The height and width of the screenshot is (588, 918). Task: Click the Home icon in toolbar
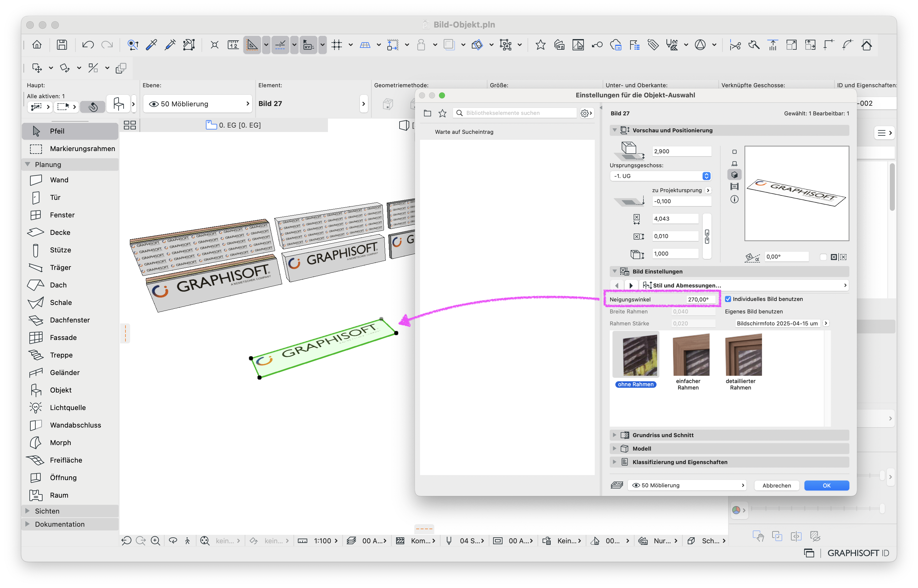[37, 45]
